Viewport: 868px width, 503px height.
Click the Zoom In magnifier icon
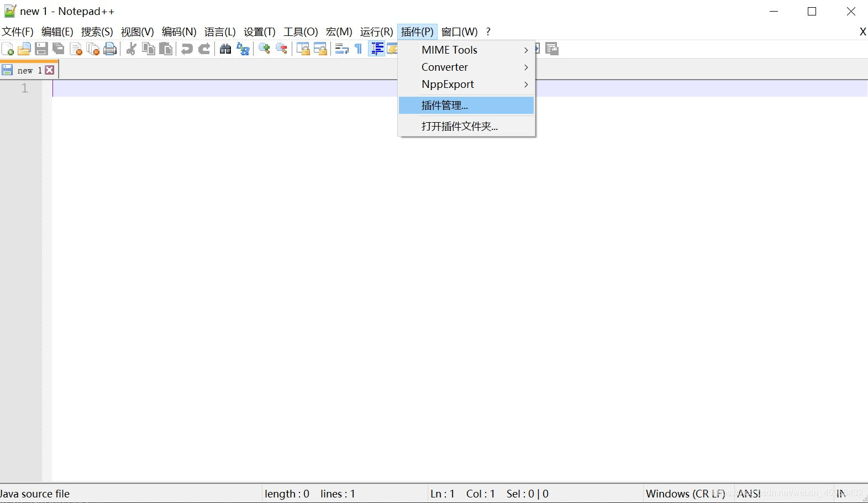265,49
